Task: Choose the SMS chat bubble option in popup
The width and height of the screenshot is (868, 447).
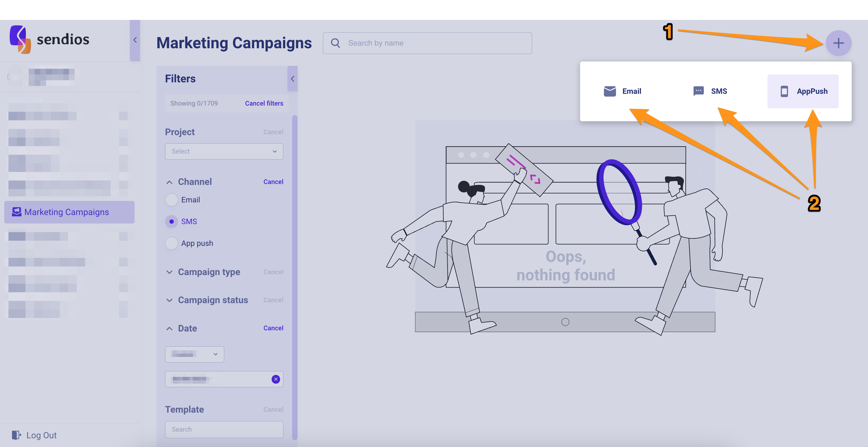Action: click(710, 91)
